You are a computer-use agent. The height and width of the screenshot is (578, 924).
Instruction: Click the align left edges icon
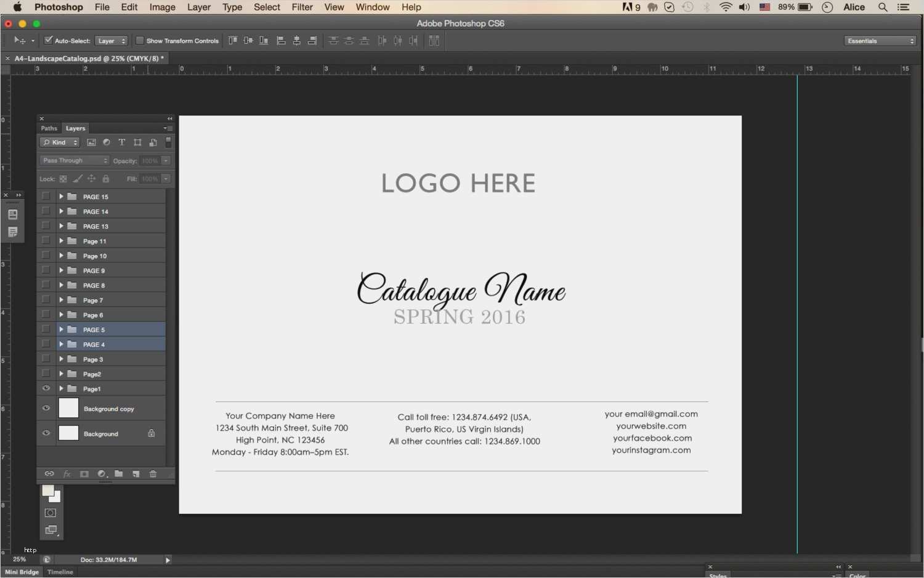tap(281, 41)
